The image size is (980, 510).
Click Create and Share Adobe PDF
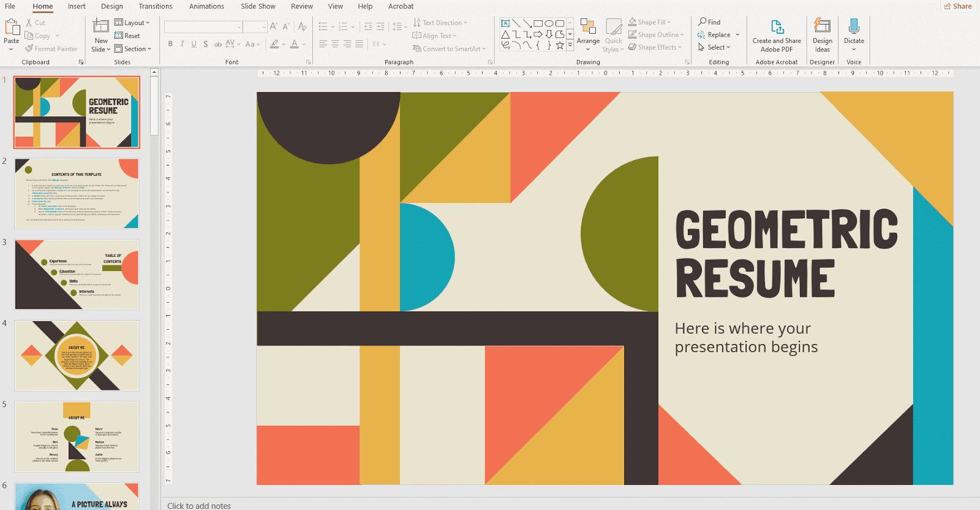click(777, 36)
